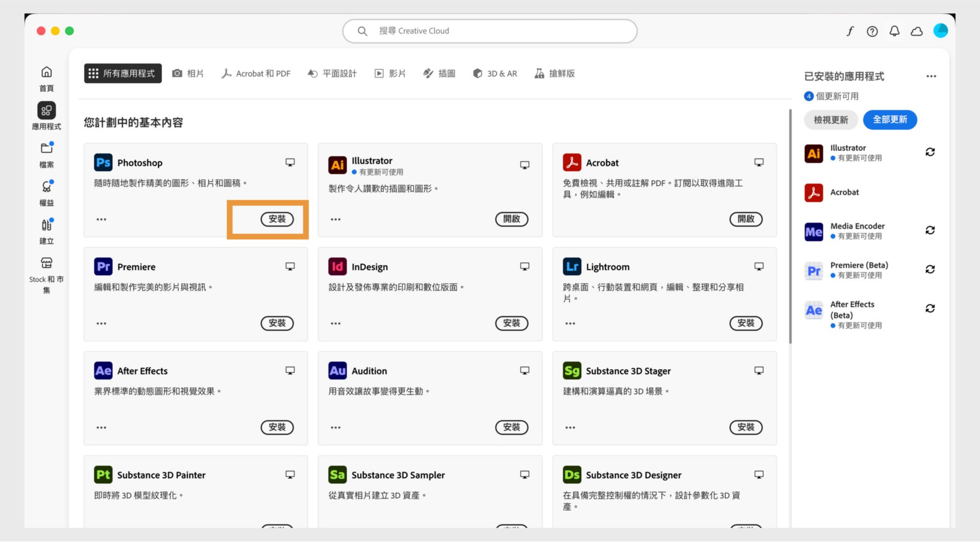Viewport: 980px width, 542px height.
Task: Click the fonts (f) icon in header
Action: point(850,31)
